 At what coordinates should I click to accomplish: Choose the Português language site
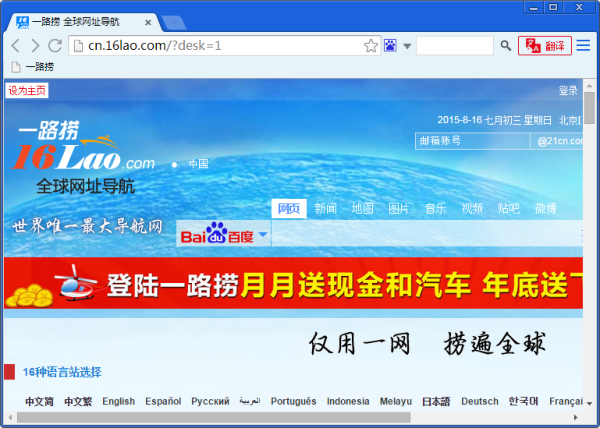pyautogui.click(x=293, y=401)
